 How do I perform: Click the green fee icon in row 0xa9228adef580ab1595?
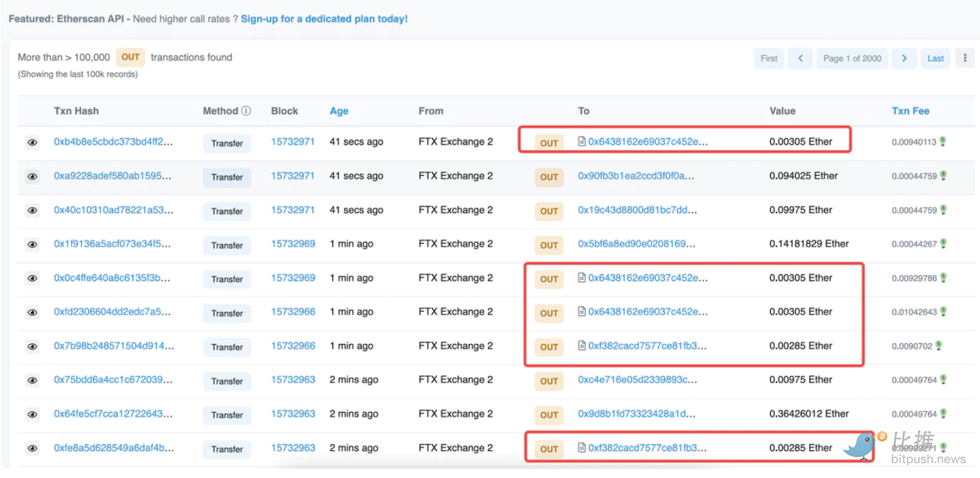[943, 176]
